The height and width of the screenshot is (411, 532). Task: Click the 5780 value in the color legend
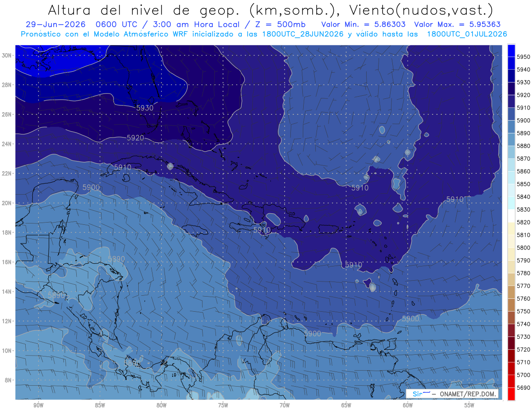coord(524,273)
